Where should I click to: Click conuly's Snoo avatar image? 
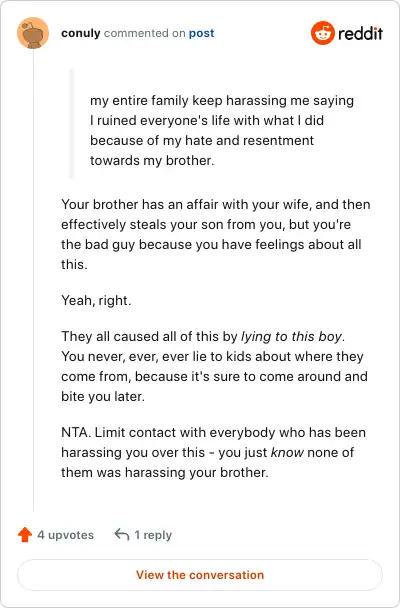[33, 33]
